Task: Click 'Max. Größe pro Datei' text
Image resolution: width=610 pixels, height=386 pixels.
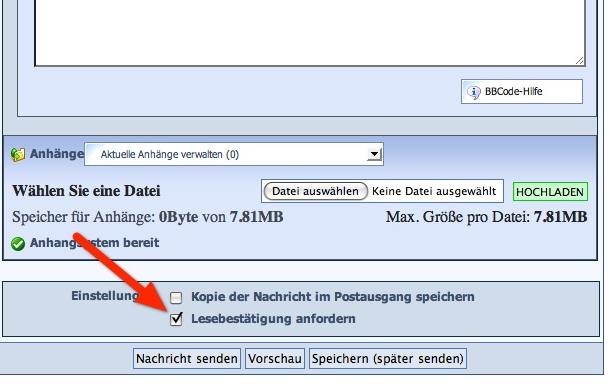Action: (458, 217)
